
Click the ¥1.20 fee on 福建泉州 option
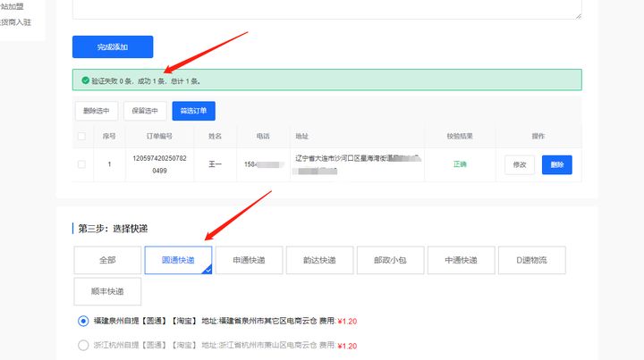point(347,322)
